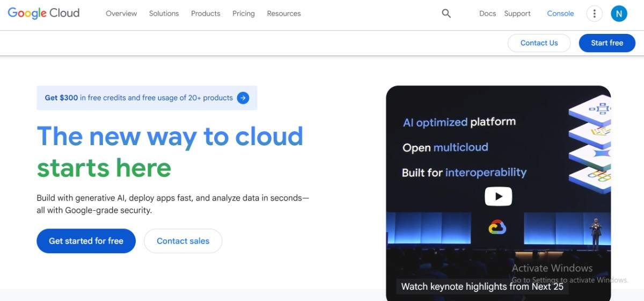644x301 pixels.
Task: Click Get started for free
Action: [86, 241]
